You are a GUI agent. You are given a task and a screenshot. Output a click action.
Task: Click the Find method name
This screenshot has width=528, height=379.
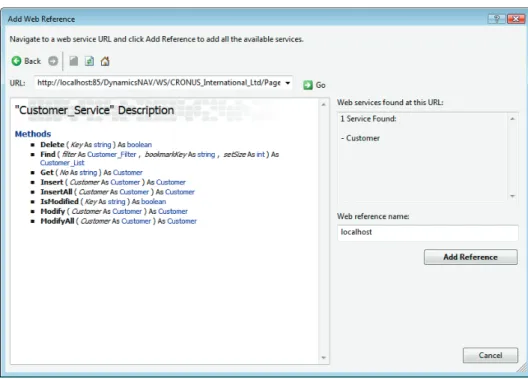[x=48, y=154]
